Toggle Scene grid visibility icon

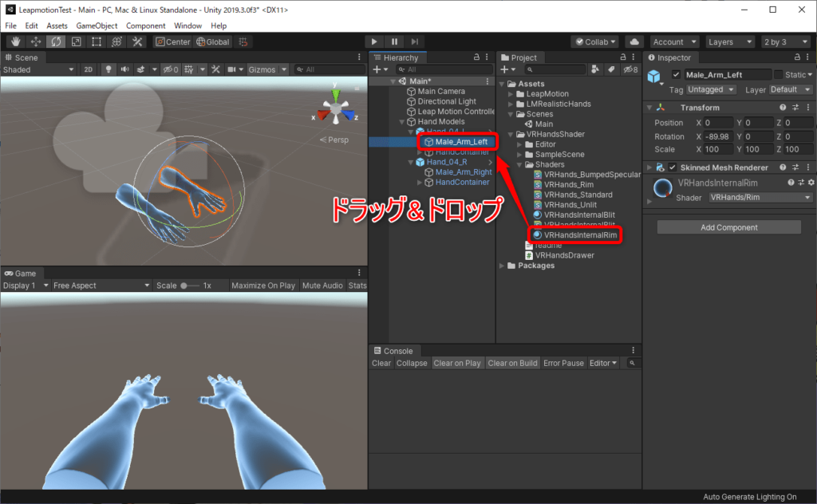coord(189,69)
